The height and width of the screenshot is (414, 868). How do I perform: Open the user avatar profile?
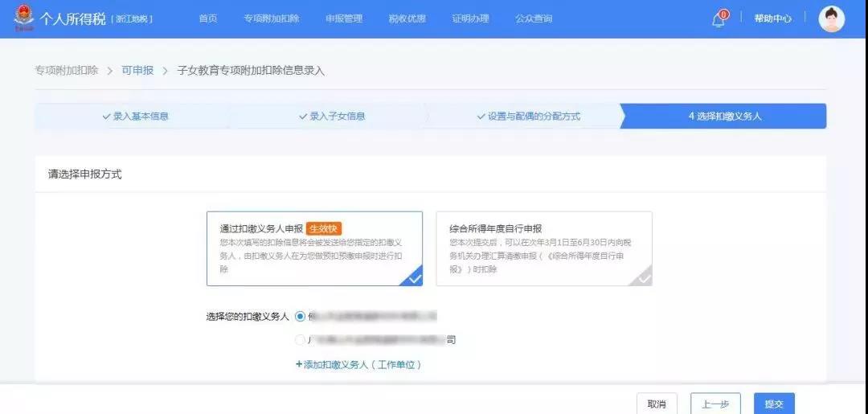pyautogui.click(x=831, y=18)
